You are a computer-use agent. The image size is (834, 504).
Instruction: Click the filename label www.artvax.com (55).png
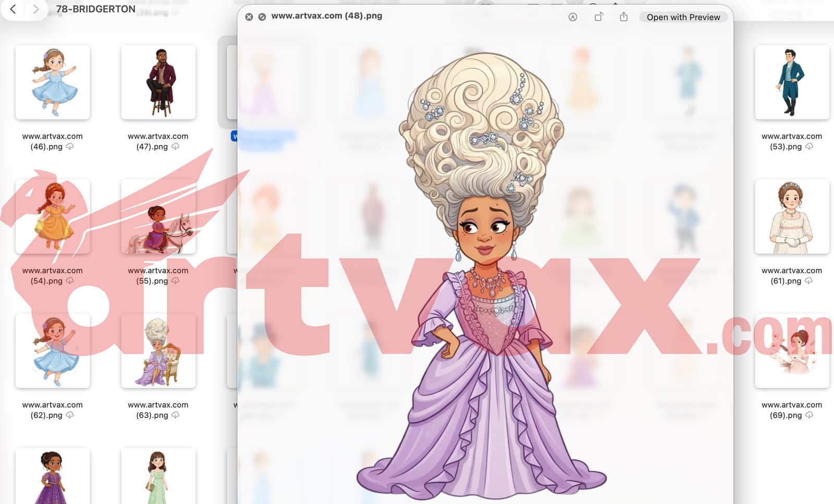click(158, 276)
